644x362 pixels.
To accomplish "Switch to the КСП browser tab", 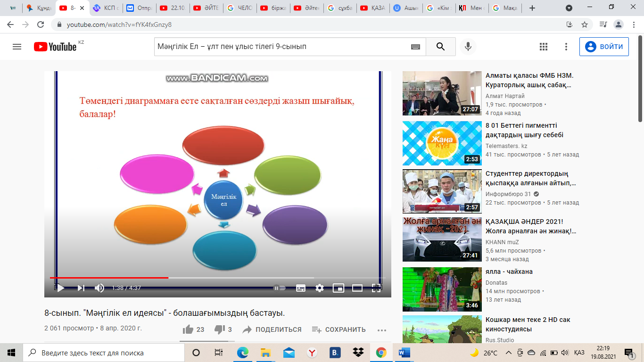I will (107, 8).
